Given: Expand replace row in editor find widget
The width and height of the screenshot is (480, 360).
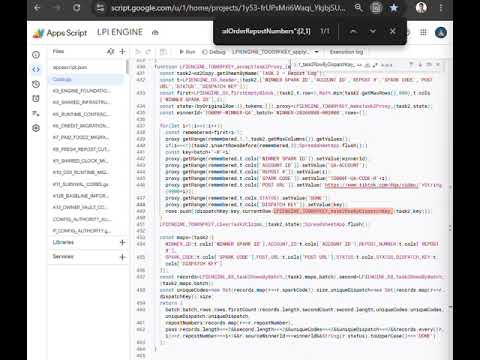Looking at the screenshot, I should click(x=295, y=64).
